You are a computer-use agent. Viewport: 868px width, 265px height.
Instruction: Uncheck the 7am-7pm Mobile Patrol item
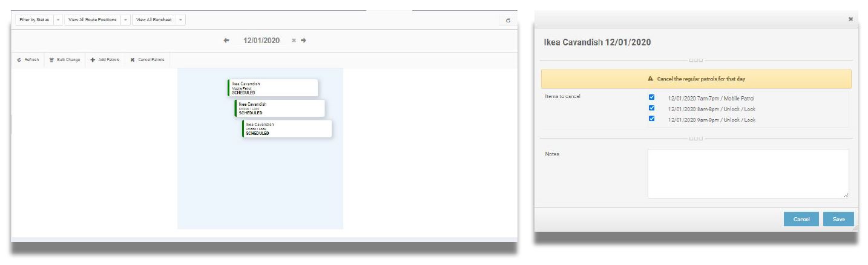(x=651, y=97)
